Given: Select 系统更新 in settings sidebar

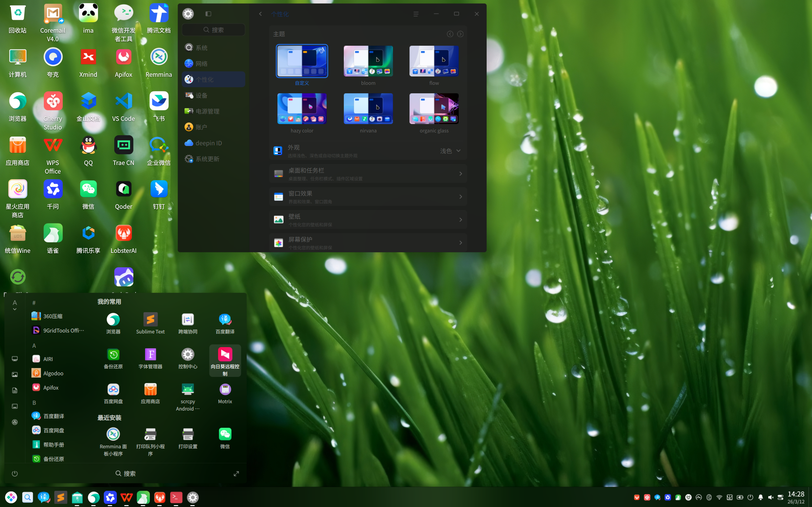Looking at the screenshot, I should point(207,159).
